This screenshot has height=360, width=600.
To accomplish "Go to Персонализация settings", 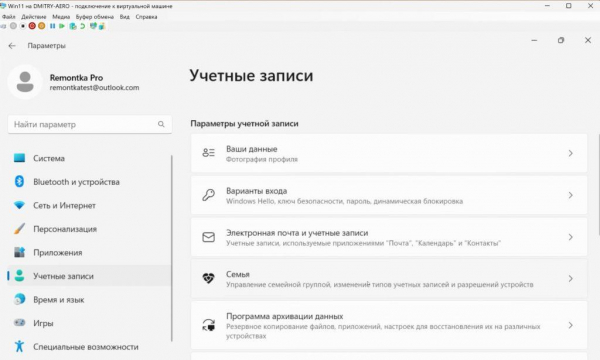I will point(89,229).
